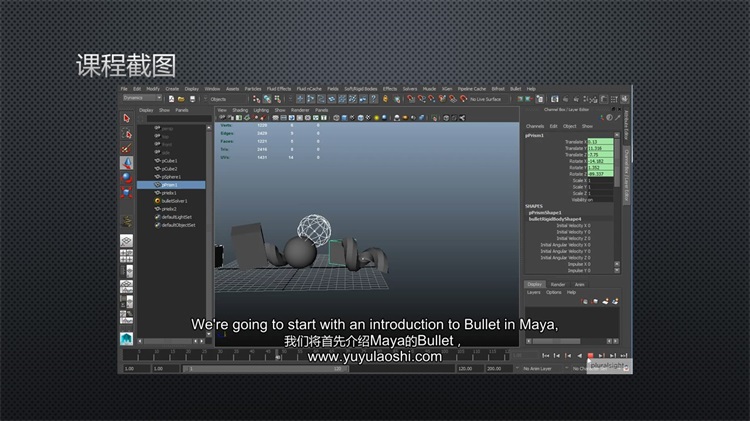Switch to the Anim layer tab
This screenshot has width=750, height=421.
click(x=580, y=284)
